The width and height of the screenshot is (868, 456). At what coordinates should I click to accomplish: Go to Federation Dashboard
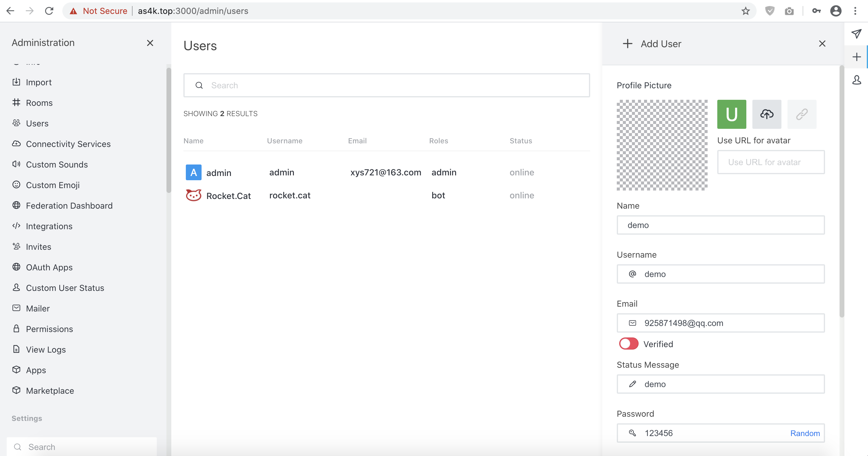(62, 205)
